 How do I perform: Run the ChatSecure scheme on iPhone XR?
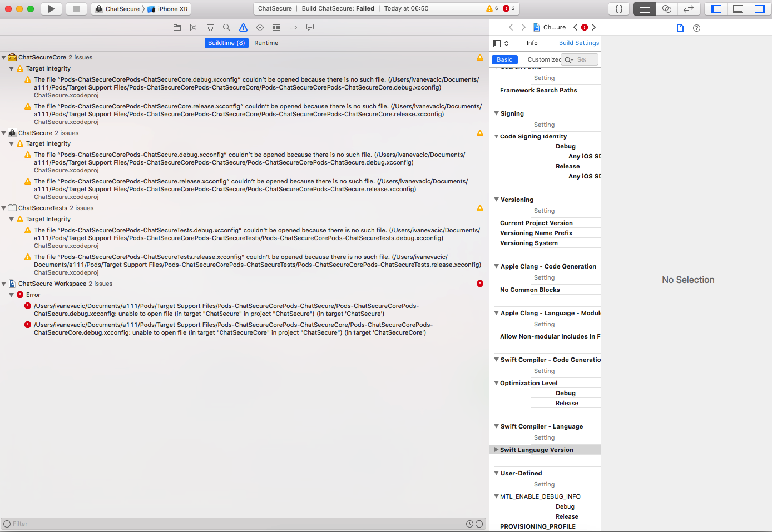pyautogui.click(x=51, y=8)
